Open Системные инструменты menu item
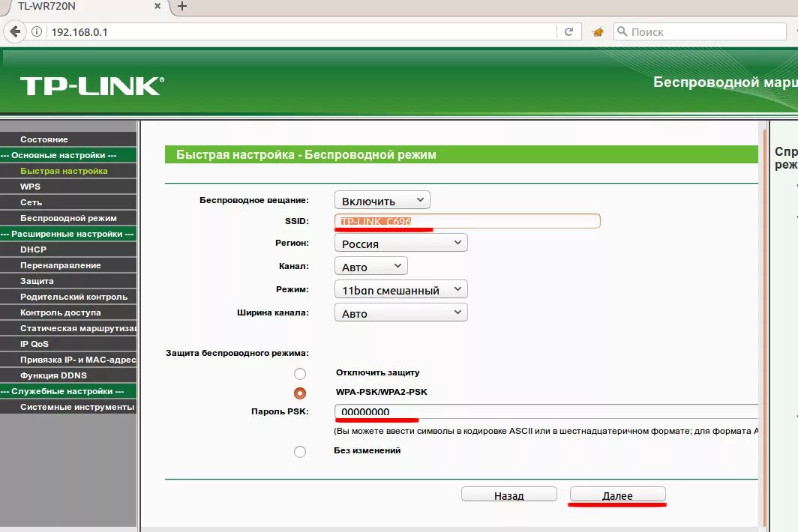Screen dimensions: 798x532 [x=68, y=408]
